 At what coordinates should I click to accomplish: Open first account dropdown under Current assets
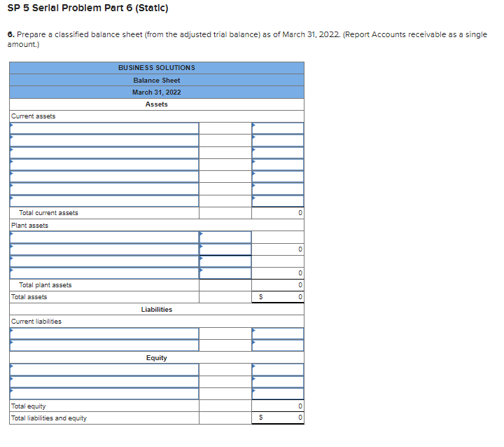[104, 128]
